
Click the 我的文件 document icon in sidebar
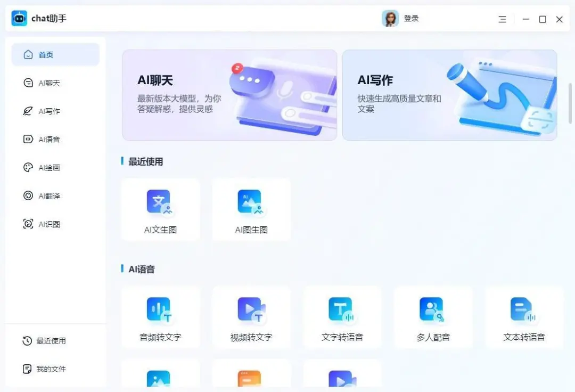27,369
